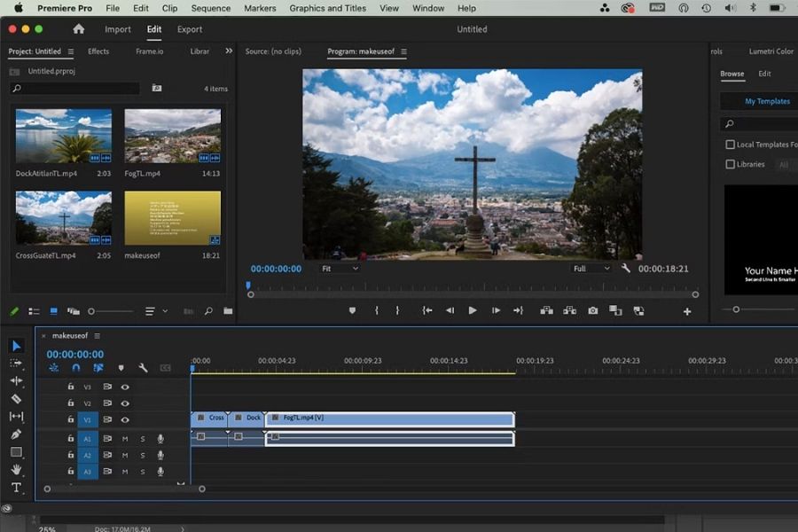Enable voice-over record on A3

coord(160,472)
